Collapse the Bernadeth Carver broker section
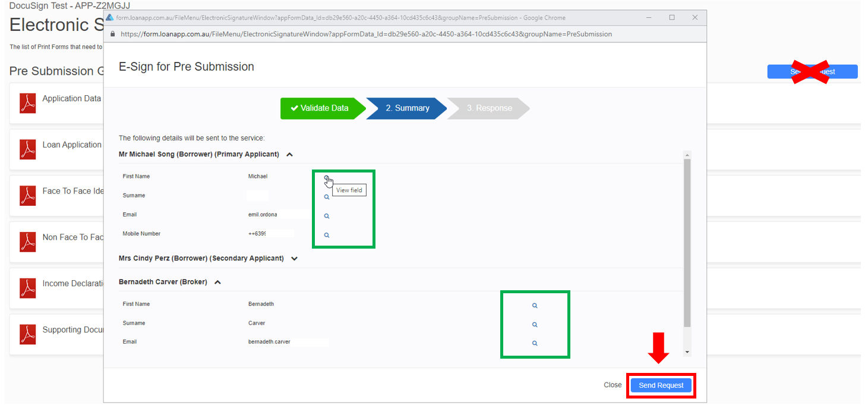The height and width of the screenshot is (411, 868). click(218, 283)
